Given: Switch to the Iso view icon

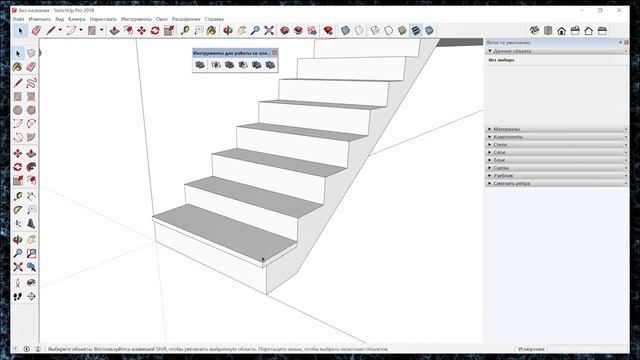Looking at the screenshot, I should 534,31.
